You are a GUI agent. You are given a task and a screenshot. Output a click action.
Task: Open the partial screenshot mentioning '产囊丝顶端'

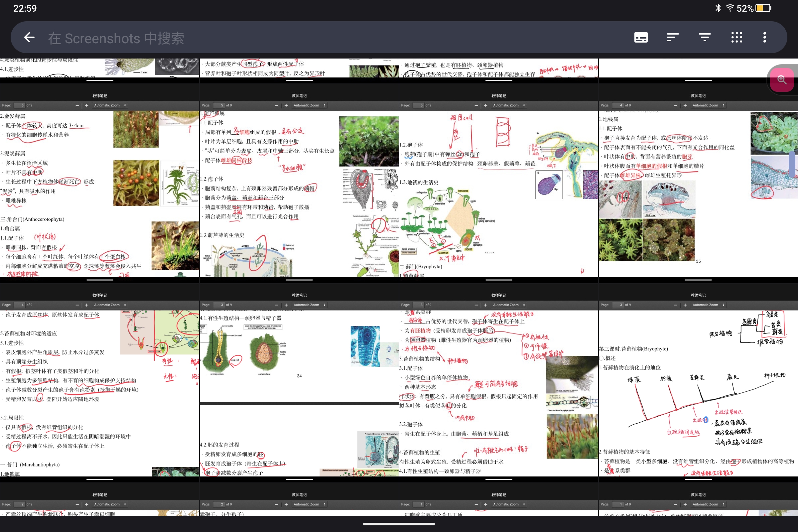coord(100,500)
